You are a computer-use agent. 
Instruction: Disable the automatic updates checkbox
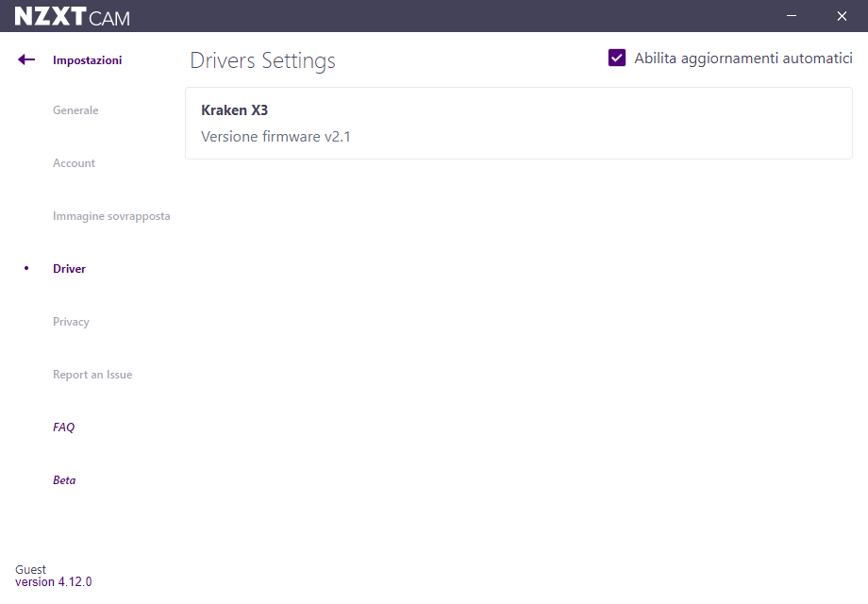[617, 59]
